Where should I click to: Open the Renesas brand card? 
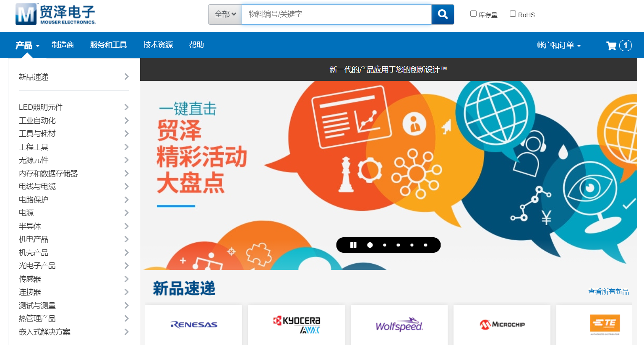click(194, 324)
